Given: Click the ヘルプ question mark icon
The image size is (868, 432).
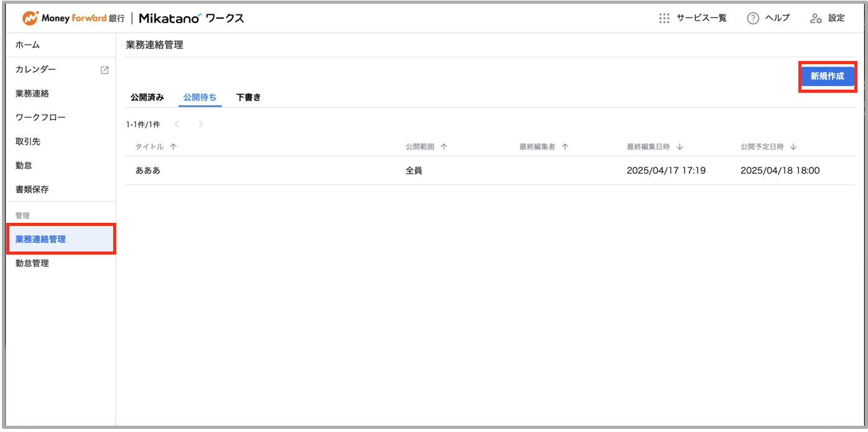Looking at the screenshot, I should (753, 18).
